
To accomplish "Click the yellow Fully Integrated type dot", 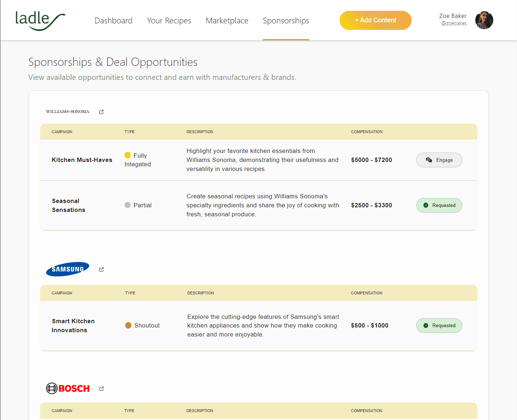I will [x=127, y=155].
